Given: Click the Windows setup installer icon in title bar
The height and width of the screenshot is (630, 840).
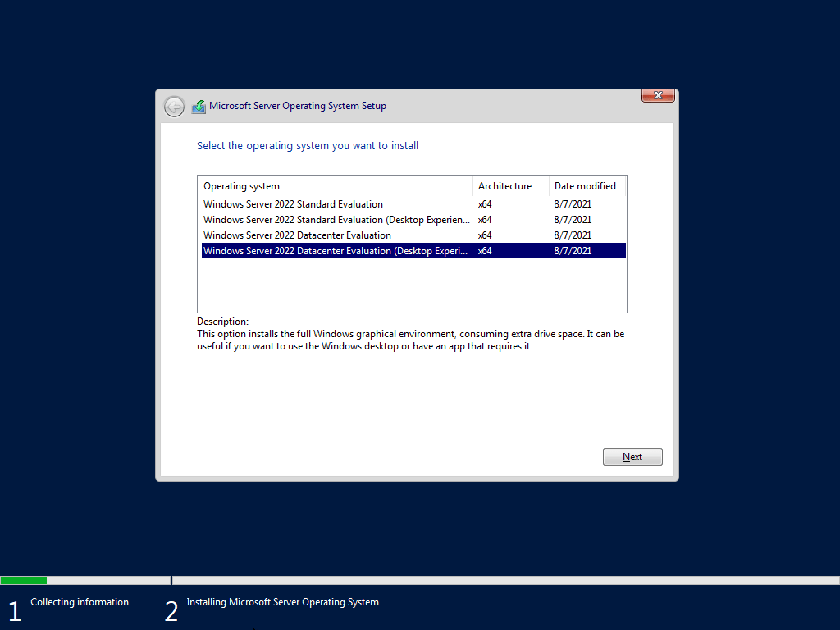Looking at the screenshot, I should [x=199, y=106].
